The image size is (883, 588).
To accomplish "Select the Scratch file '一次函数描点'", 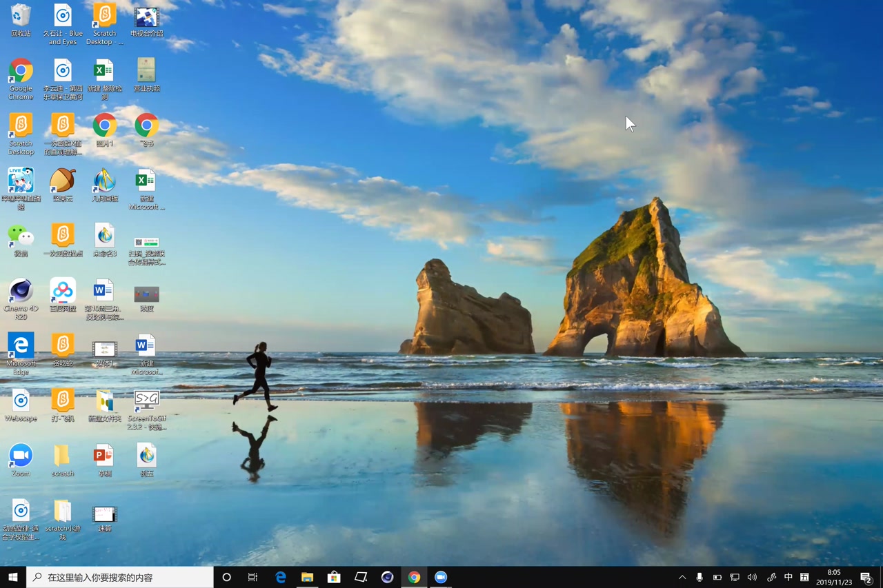I will [63, 241].
